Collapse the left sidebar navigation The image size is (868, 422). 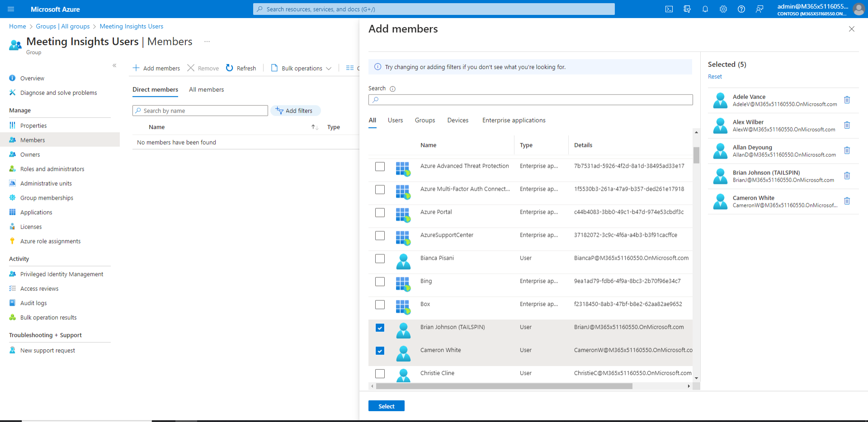(114, 66)
